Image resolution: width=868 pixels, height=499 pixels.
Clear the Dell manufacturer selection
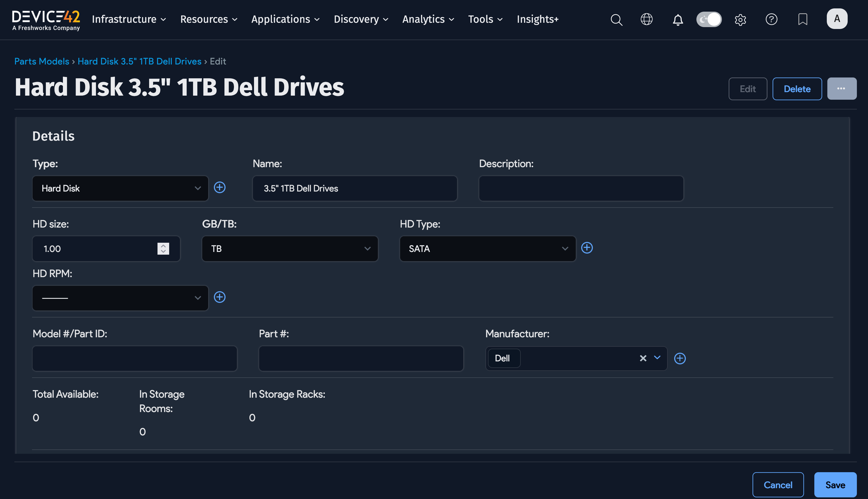(x=643, y=358)
